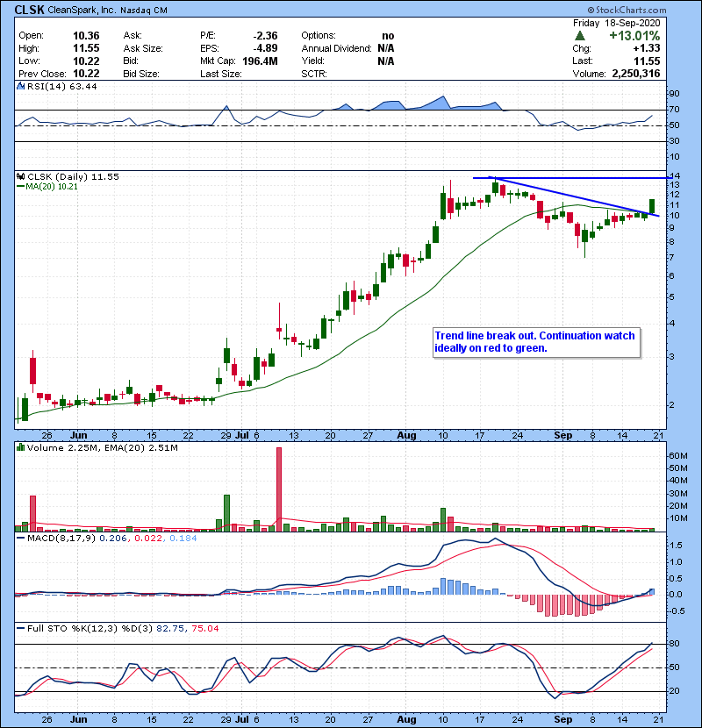
Task: Click the 60M label on the volume axis
Action: point(677,456)
